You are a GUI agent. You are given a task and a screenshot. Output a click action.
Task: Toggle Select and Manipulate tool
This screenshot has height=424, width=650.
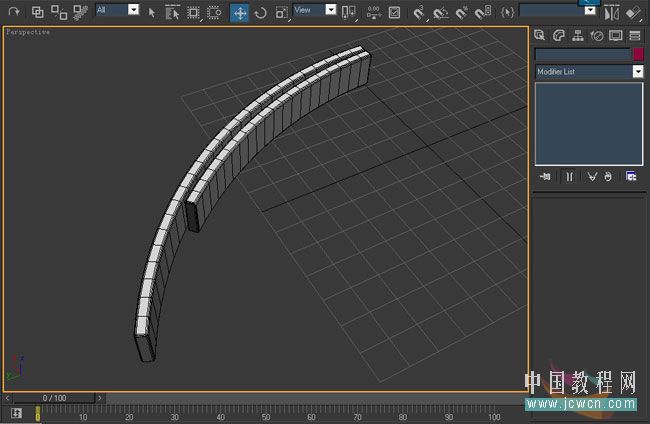[x=374, y=13]
